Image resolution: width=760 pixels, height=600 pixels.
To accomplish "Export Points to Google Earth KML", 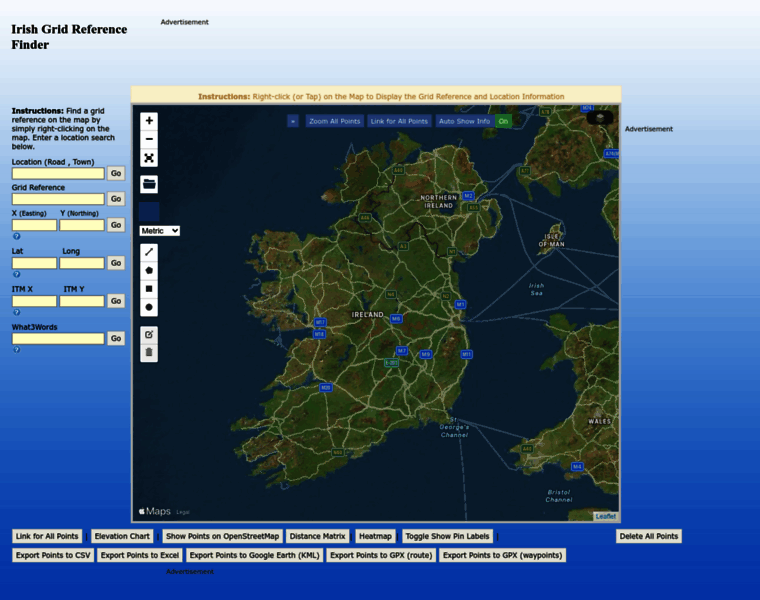I will 254,555.
